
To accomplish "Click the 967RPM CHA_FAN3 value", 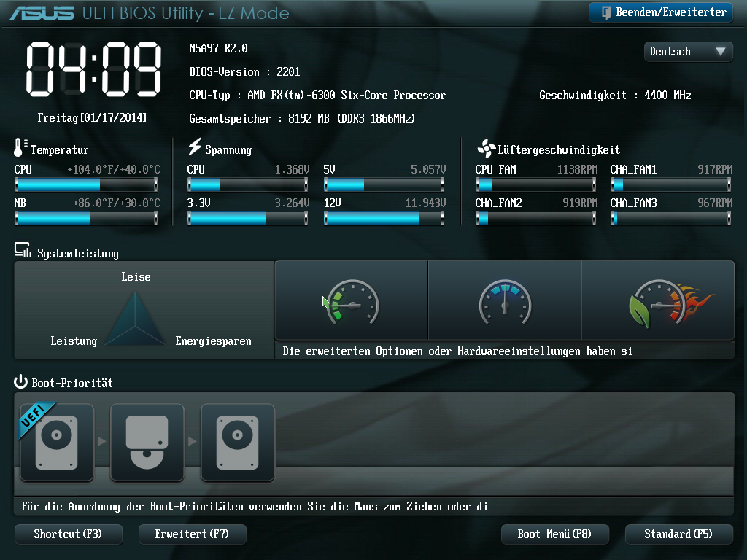I will [x=715, y=203].
